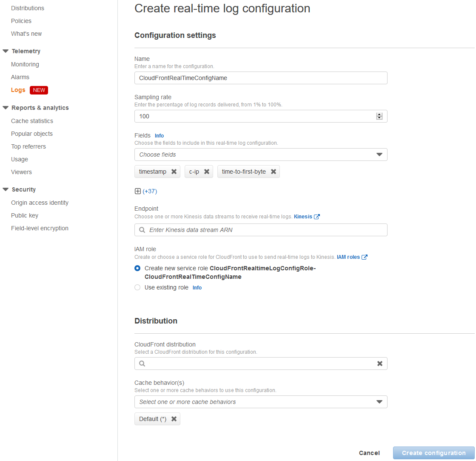
Task: Click the search icon in the distribution field
Action: pos(142,364)
